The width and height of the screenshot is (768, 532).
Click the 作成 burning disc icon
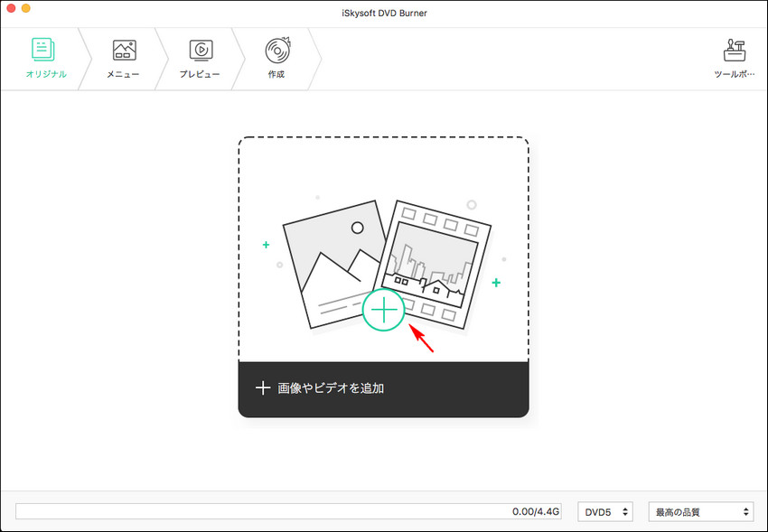coord(276,50)
